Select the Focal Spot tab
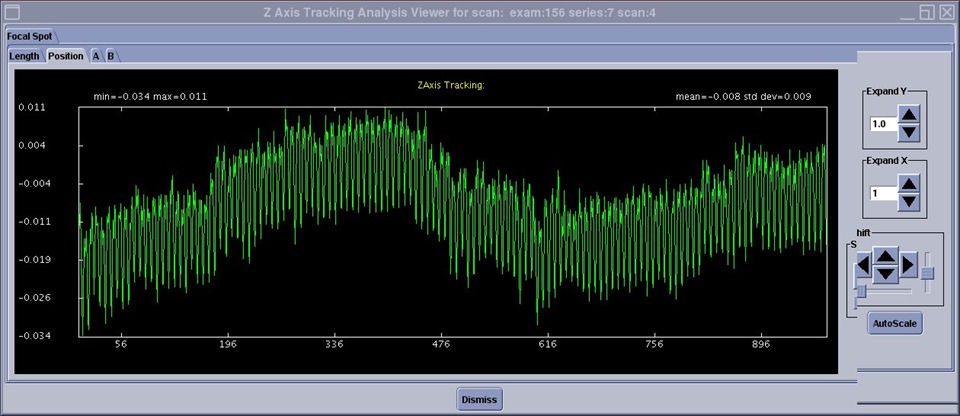The width and height of the screenshot is (960, 416). pyautogui.click(x=29, y=35)
